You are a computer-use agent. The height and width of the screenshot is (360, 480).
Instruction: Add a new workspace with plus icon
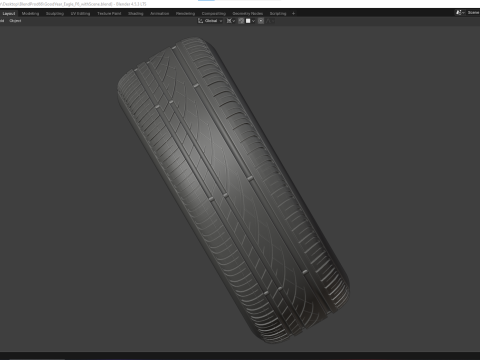(293, 14)
